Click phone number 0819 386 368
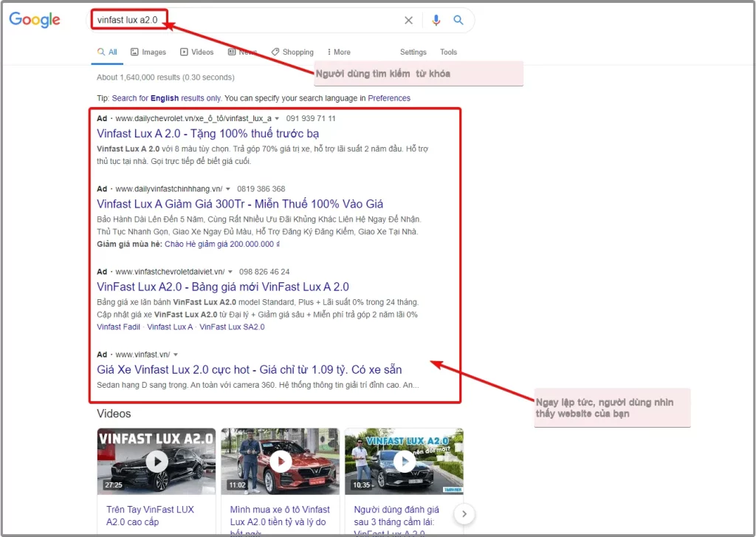The image size is (756, 537). 261,189
